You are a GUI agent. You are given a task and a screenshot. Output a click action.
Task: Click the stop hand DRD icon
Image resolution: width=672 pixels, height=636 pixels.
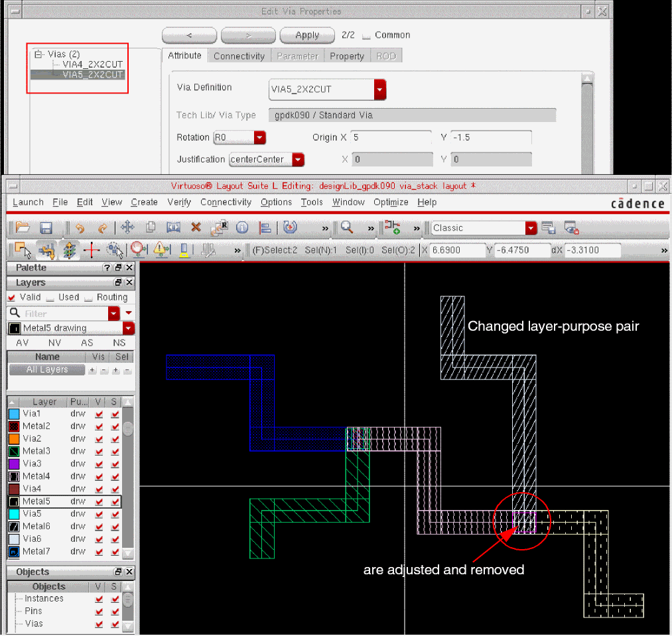click(139, 250)
